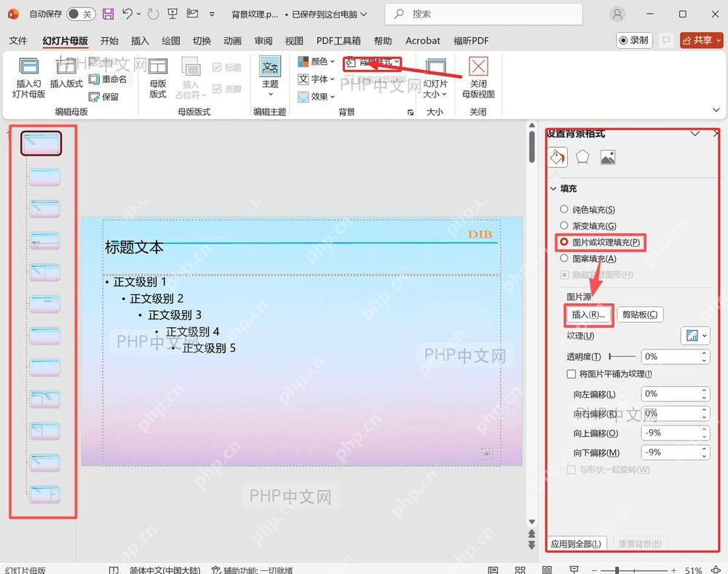Select Picture or texture fill (图片或纹理填充) radio

click(564, 242)
